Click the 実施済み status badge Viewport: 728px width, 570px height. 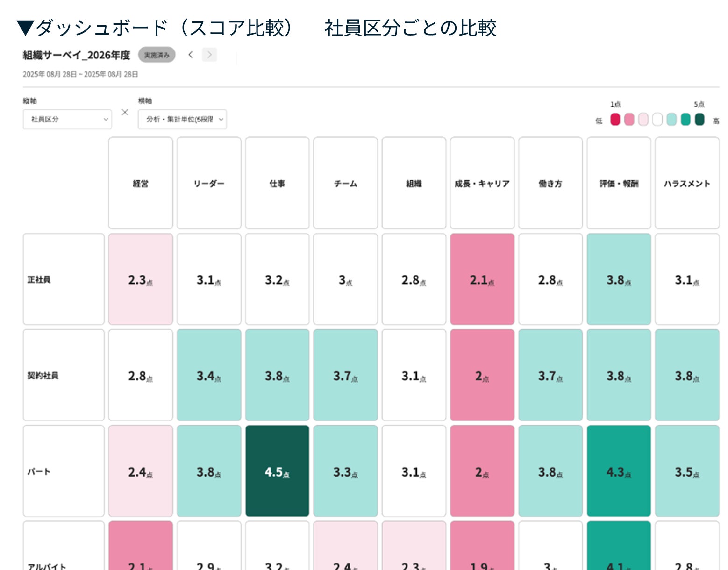pos(157,55)
